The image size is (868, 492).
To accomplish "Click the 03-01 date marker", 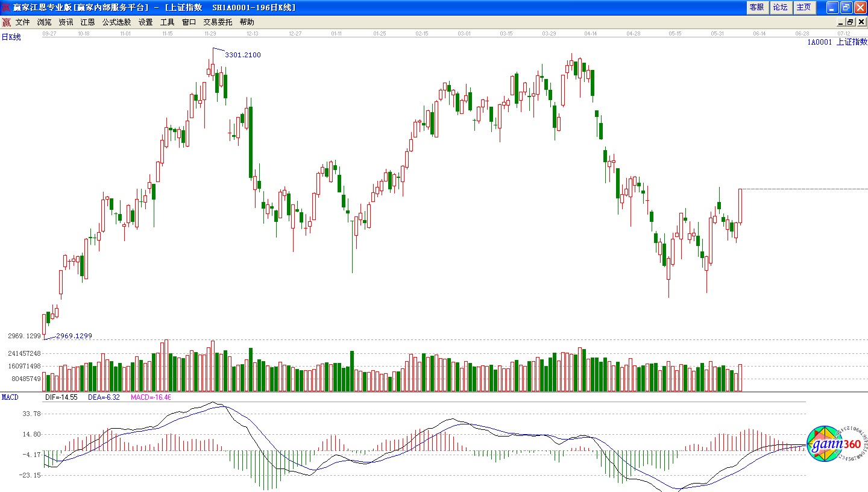I will pos(464,34).
